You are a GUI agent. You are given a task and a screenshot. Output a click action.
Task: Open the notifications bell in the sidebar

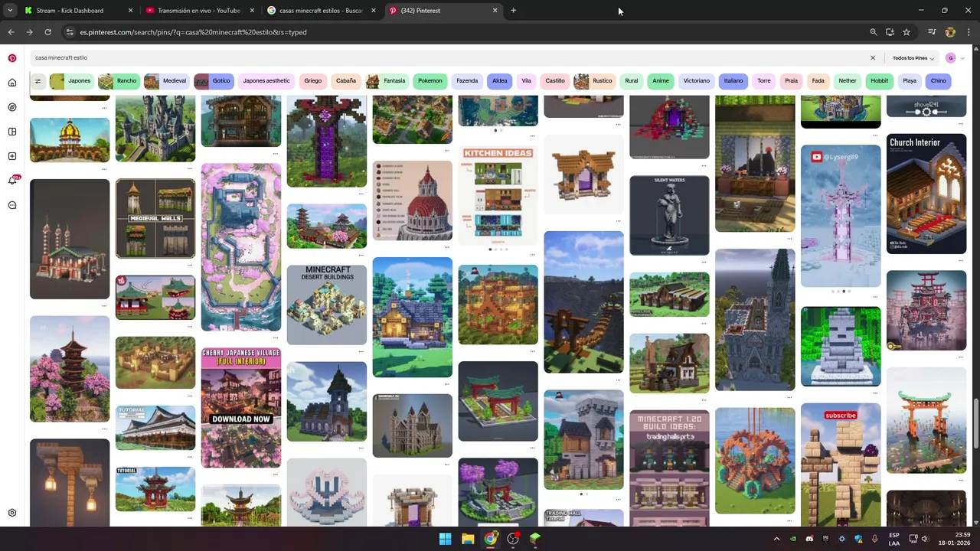click(x=12, y=181)
